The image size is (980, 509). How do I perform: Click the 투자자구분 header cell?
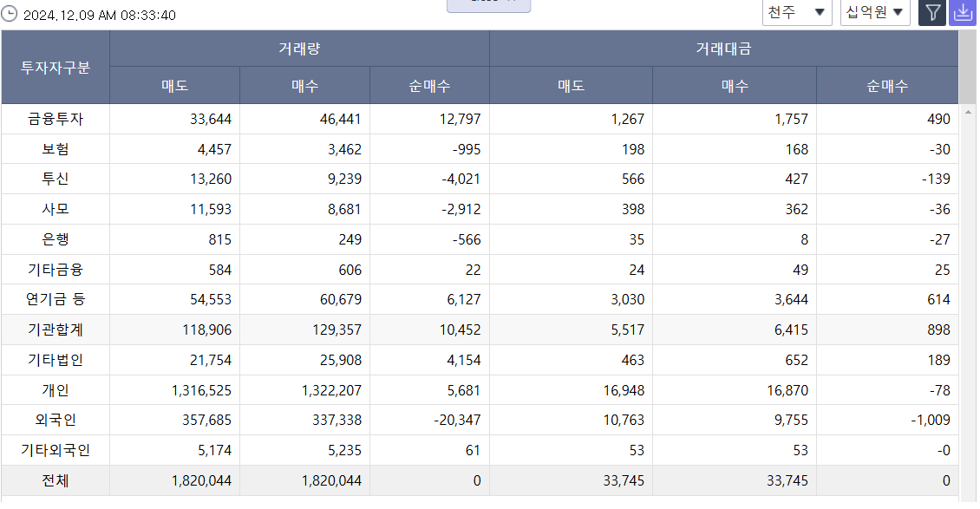pos(56,66)
